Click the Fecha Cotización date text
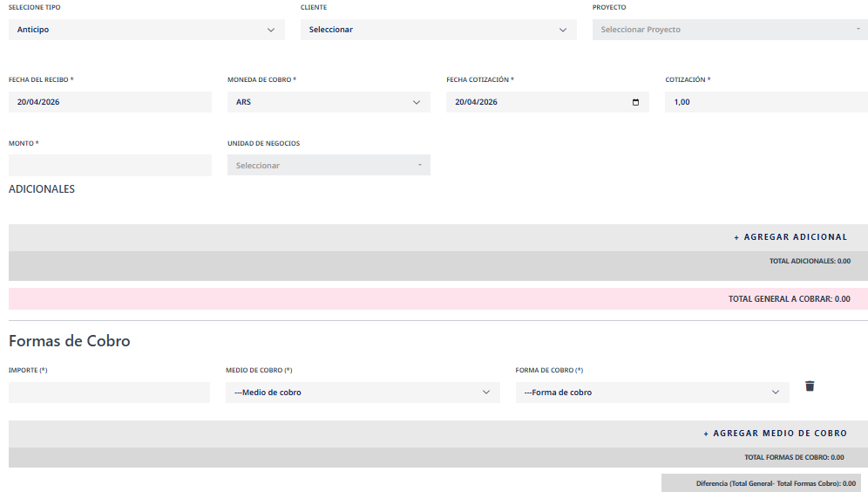868x492 pixels. 476,102
